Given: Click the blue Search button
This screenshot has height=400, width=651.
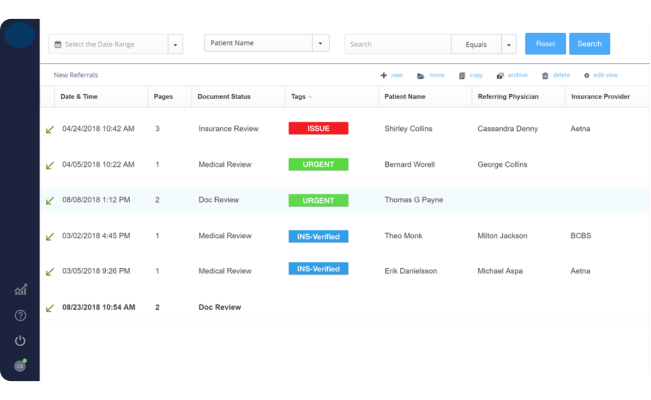Looking at the screenshot, I should 590,44.
